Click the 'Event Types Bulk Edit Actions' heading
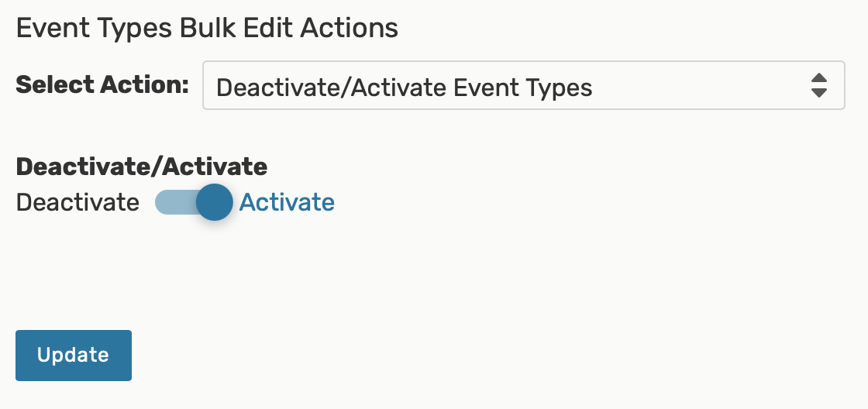 [207, 29]
